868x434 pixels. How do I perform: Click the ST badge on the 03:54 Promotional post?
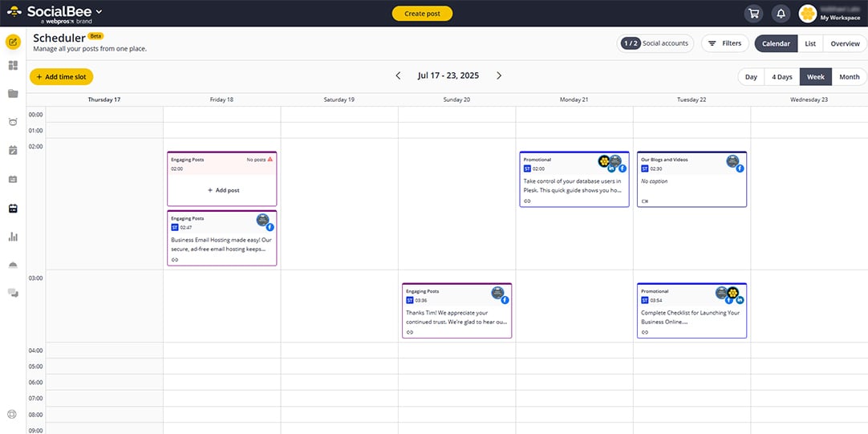click(644, 300)
